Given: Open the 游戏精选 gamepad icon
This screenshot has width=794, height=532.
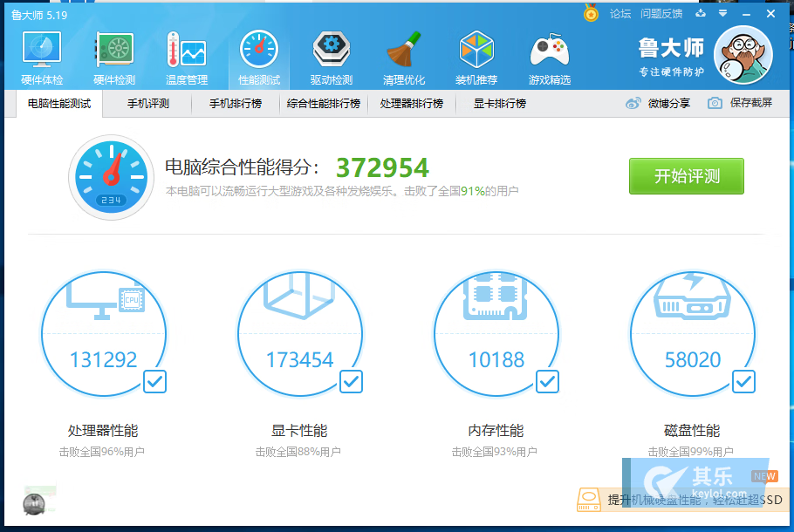Looking at the screenshot, I should [x=550, y=58].
